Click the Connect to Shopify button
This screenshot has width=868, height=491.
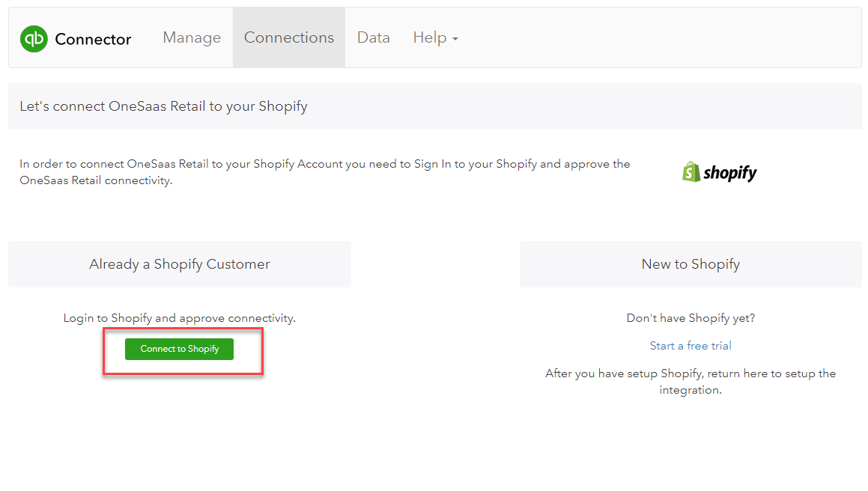click(179, 349)
